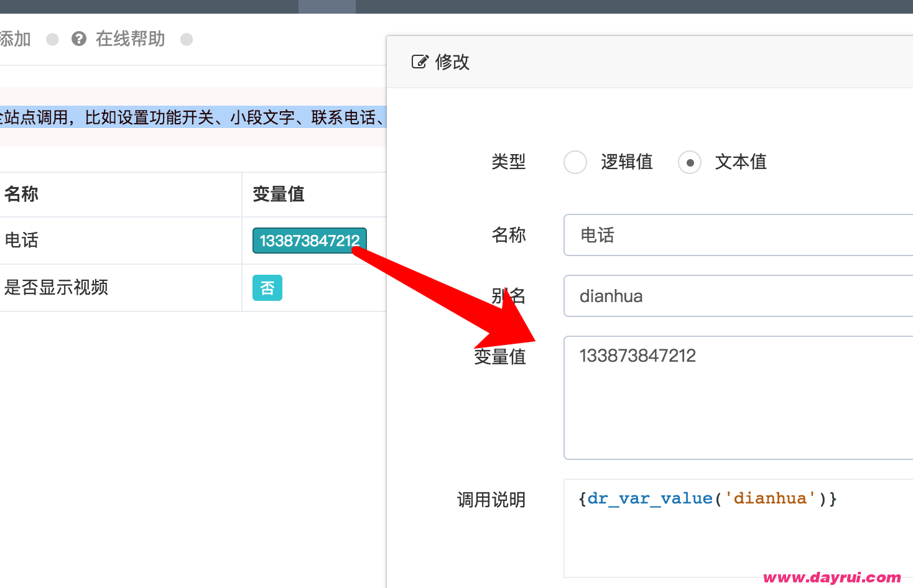Screen dimensions: 913x588
Task: Click the 否 badge in 是否显示视频 row
Action: (267, 288)
